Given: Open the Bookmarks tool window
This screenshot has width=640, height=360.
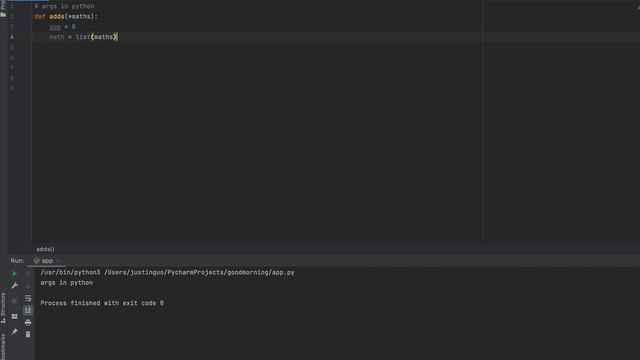Looking at the screenshot, I should [3, 347].
